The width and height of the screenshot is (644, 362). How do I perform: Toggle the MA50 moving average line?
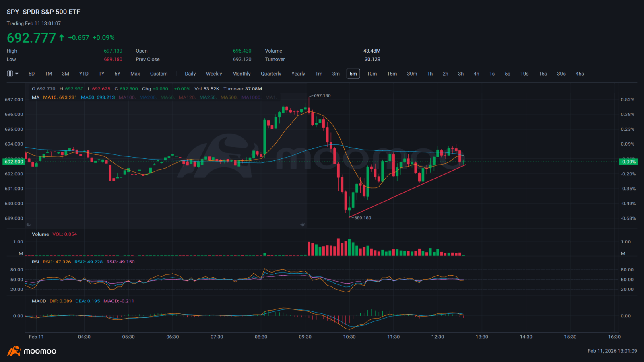pos(98,97)
